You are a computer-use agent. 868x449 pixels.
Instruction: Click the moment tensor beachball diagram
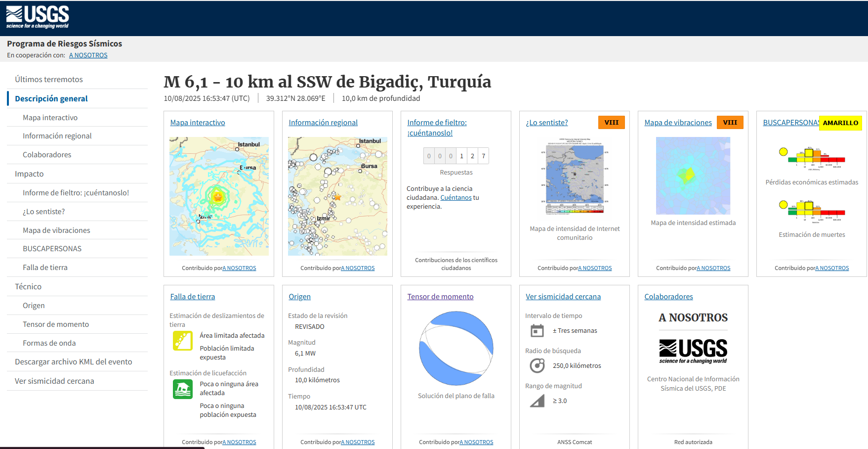[456, 348]
